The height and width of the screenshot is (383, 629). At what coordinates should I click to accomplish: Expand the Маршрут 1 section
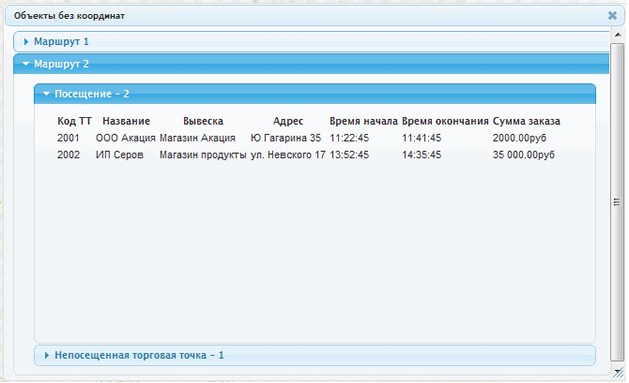(x=311, y=42)
